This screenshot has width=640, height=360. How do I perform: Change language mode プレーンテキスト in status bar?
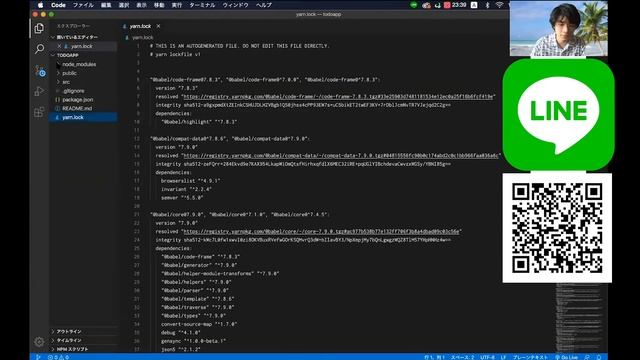pyautogui.click(x=530, y=357)
